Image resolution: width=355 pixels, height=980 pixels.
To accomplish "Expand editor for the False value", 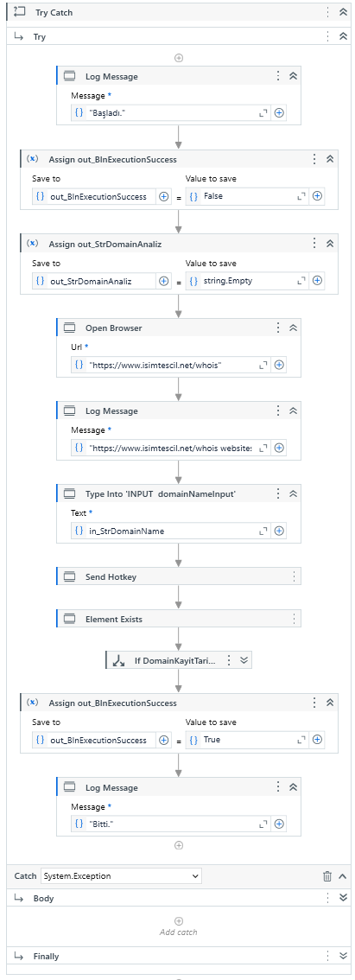I will [x=301, y=196].
